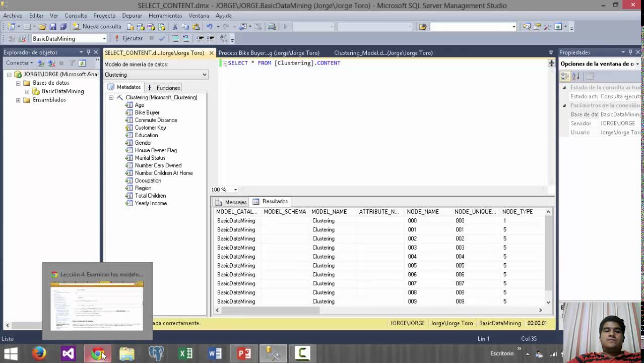This screenshot has width=644, height=363.
Task: Select the Yearly Income column
Action: [x=151, y=203]
